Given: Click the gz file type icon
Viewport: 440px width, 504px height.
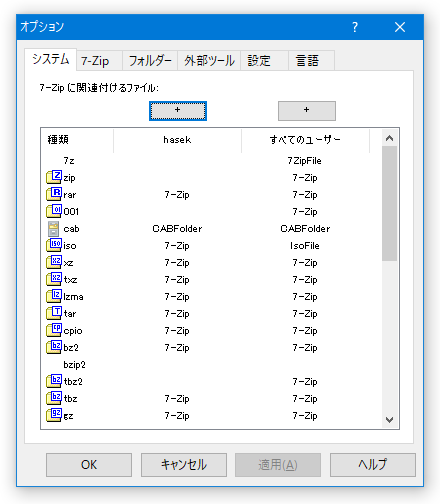Looking at the screenshot, I should (x=54, y=415).
